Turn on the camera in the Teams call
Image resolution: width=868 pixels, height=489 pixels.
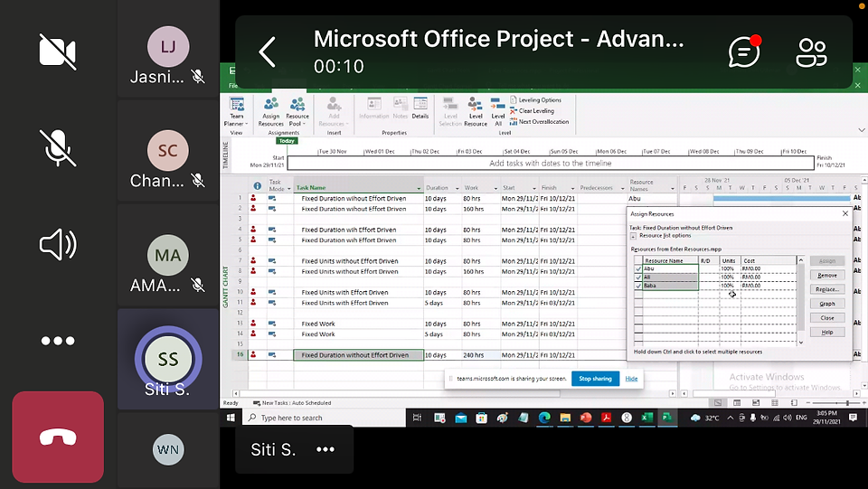coord(57,52)
